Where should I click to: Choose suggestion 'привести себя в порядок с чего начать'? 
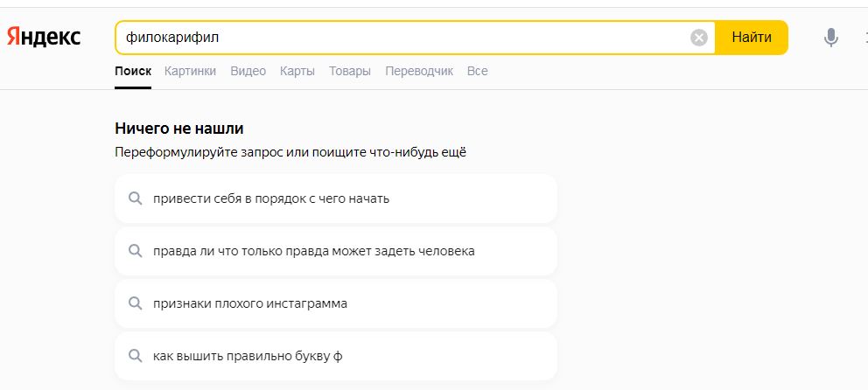tap(271, 198)
